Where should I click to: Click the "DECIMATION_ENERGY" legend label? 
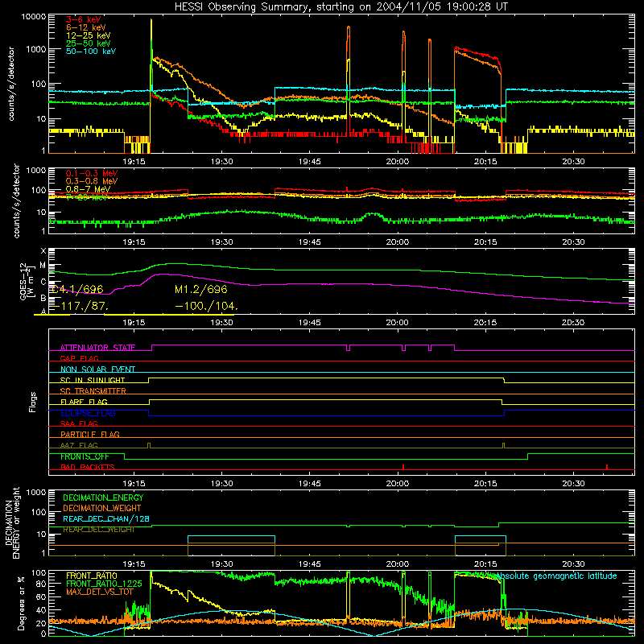(x=103, y=497)
